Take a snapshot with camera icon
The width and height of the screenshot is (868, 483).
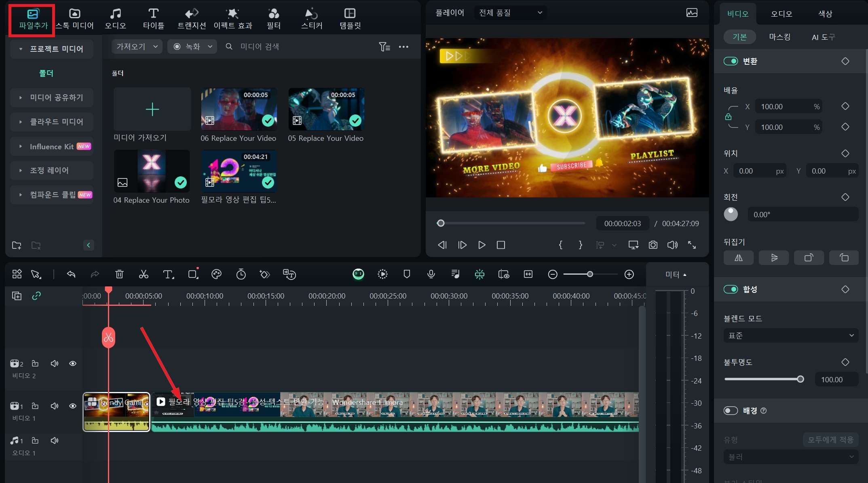653,245
